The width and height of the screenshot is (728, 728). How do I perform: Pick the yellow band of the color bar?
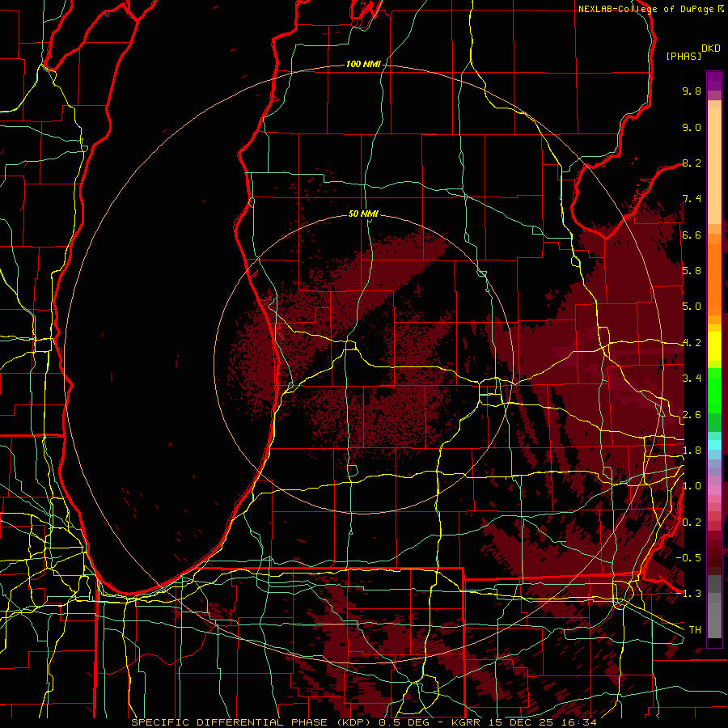(714, 346)
